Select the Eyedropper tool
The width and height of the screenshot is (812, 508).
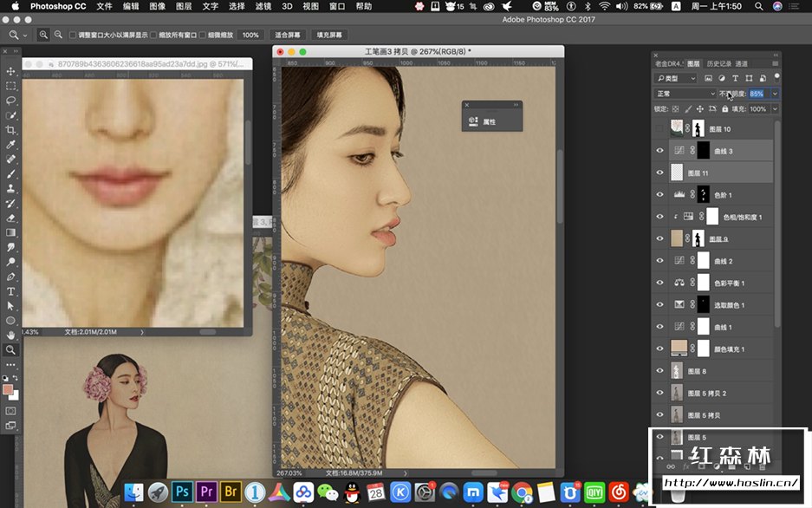(x=10, y=145)
